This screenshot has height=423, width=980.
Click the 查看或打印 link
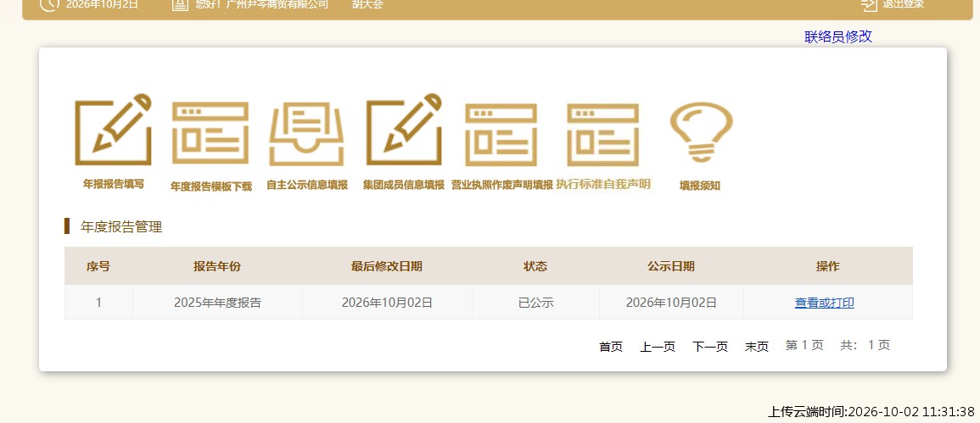pyautogui.click(x=825, y=303)
